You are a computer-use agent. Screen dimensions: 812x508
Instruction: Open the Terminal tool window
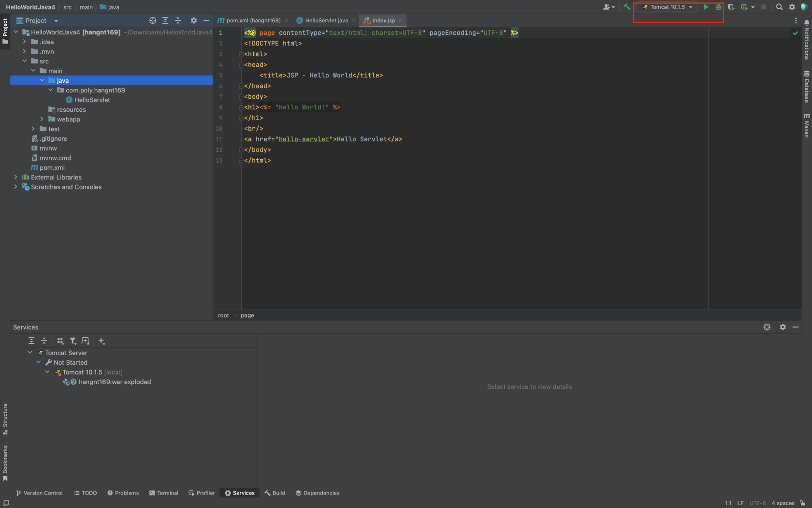tap(164, 493)
